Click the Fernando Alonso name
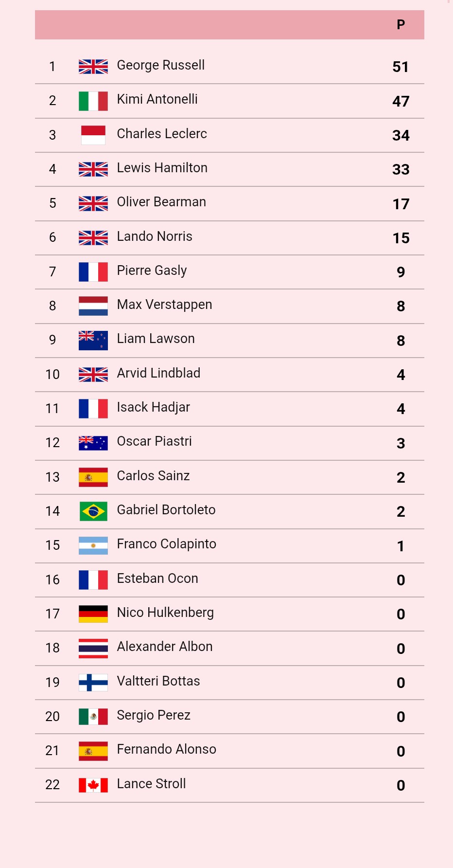 click(x=166, y=749)
